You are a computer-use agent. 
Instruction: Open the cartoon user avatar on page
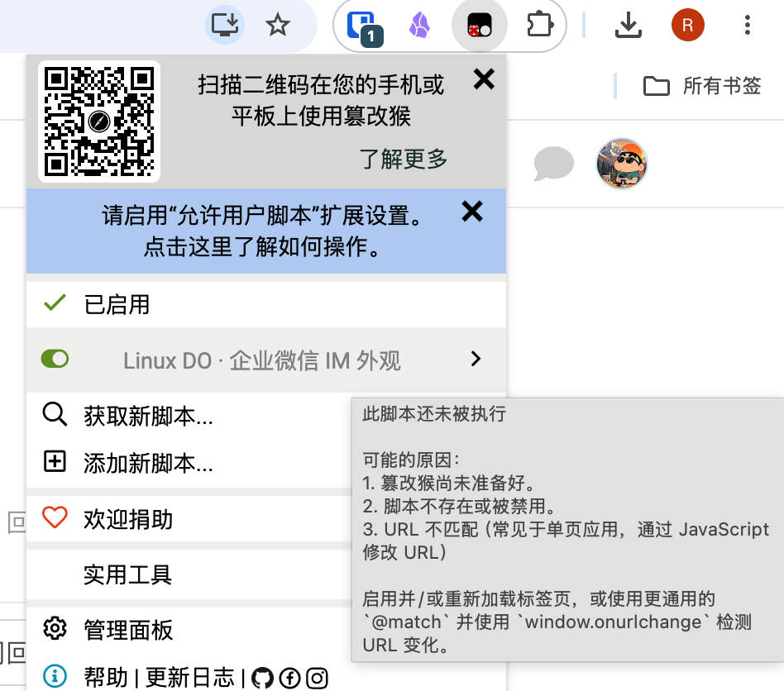(622, 164)
